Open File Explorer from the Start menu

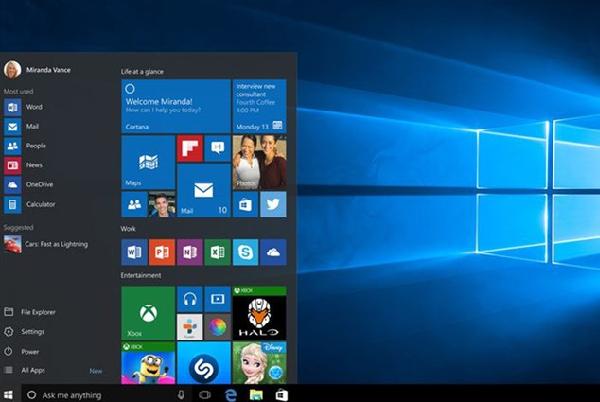click(30, 312)
